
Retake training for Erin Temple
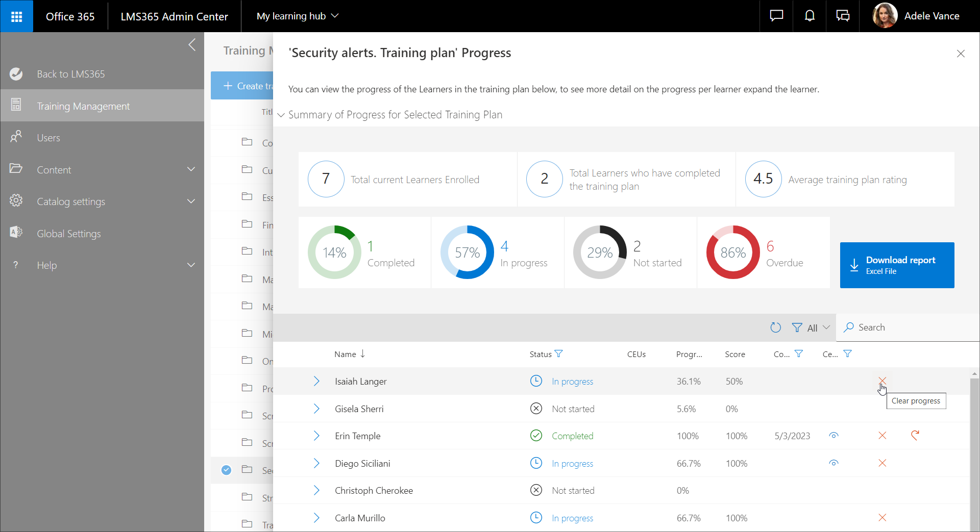click(915, 436)
